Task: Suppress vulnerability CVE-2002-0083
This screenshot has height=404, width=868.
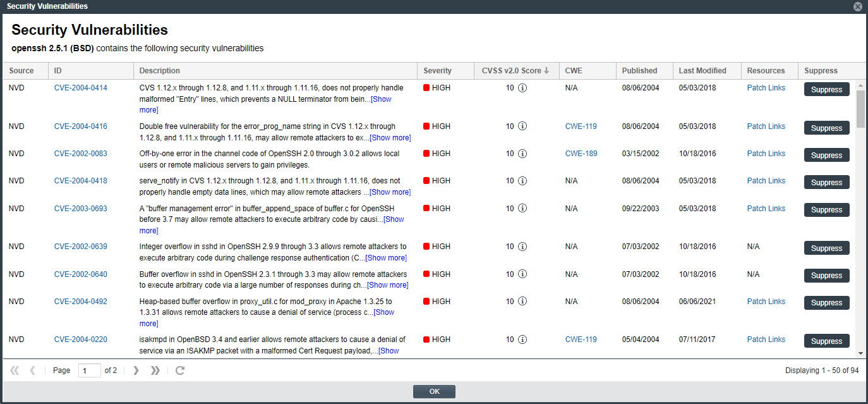Action: [x=827, y=156]
